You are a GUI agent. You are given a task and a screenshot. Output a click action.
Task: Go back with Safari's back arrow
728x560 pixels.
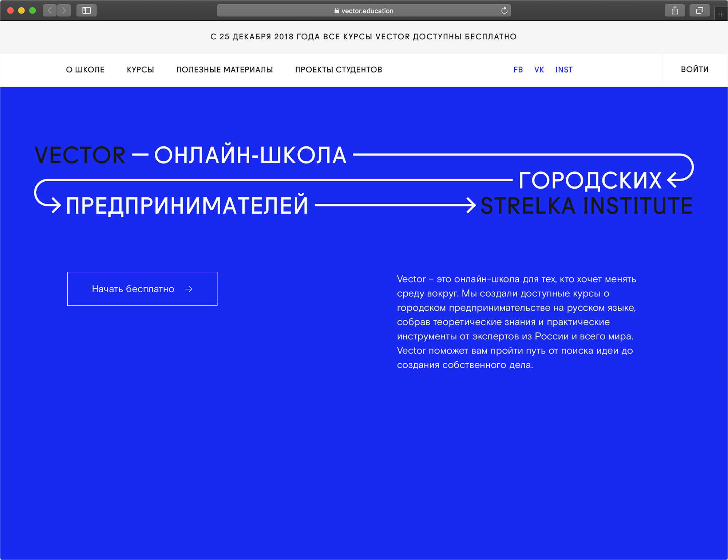tap(50, 11)
